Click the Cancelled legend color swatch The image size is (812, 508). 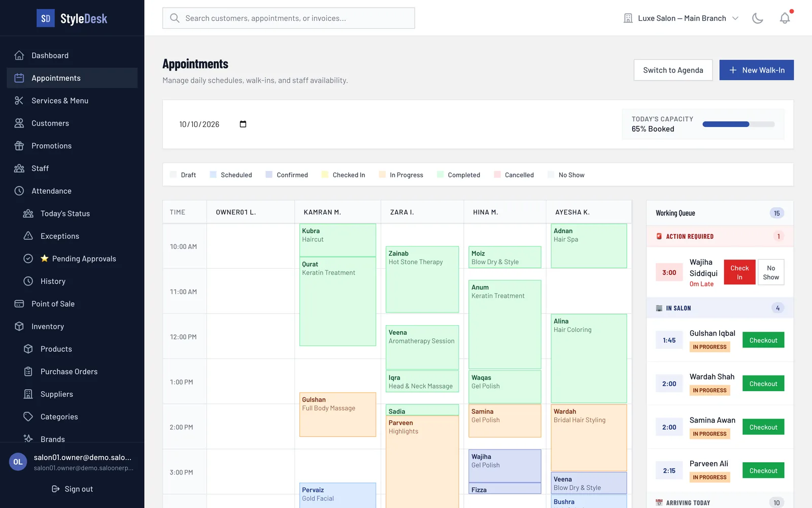(x=497, y=174)
